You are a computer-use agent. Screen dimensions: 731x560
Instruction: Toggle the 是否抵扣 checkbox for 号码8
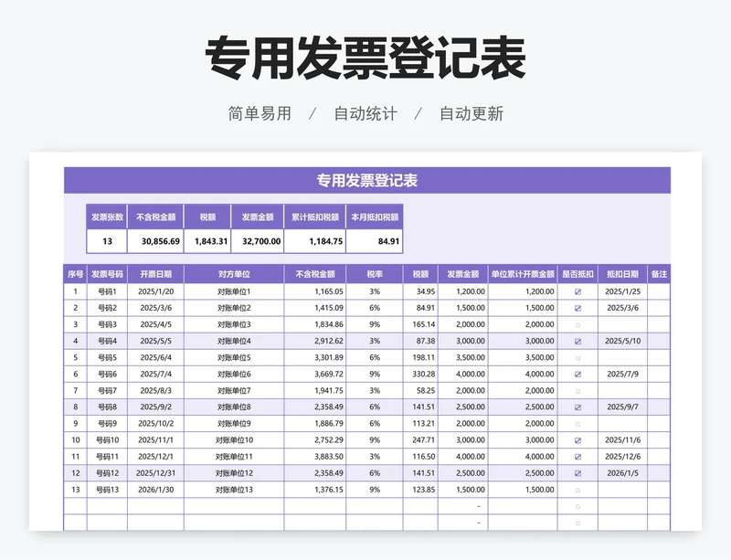[577, 407]
